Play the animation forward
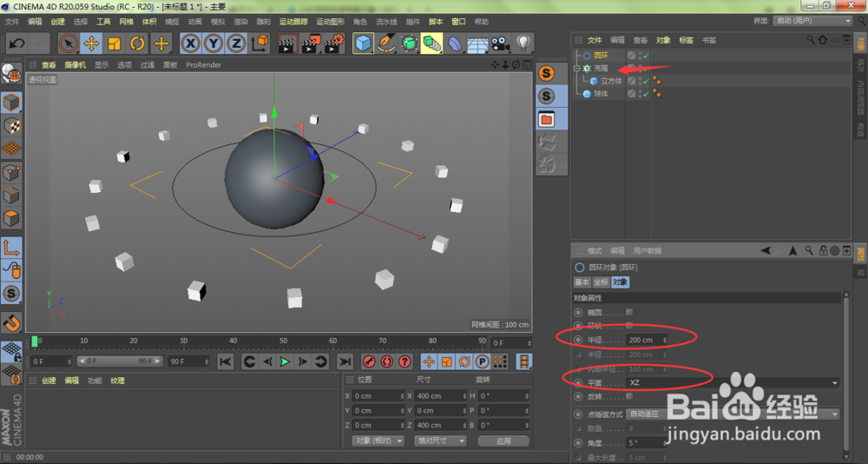868x464 pixels. tap(285, 362)
